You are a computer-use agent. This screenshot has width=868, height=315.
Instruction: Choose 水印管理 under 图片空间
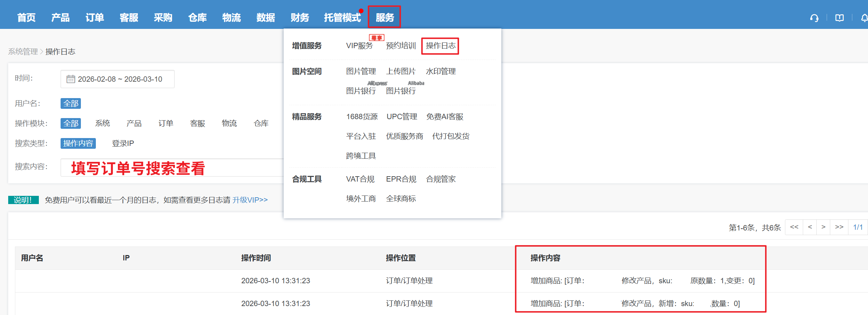(441, 71)
